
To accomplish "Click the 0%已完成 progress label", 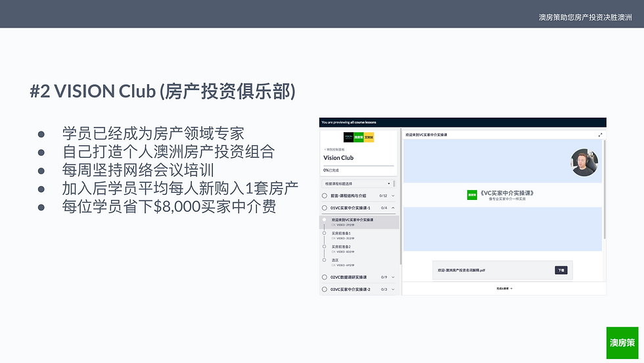I will pyautogui.click(x=331, y=170).
